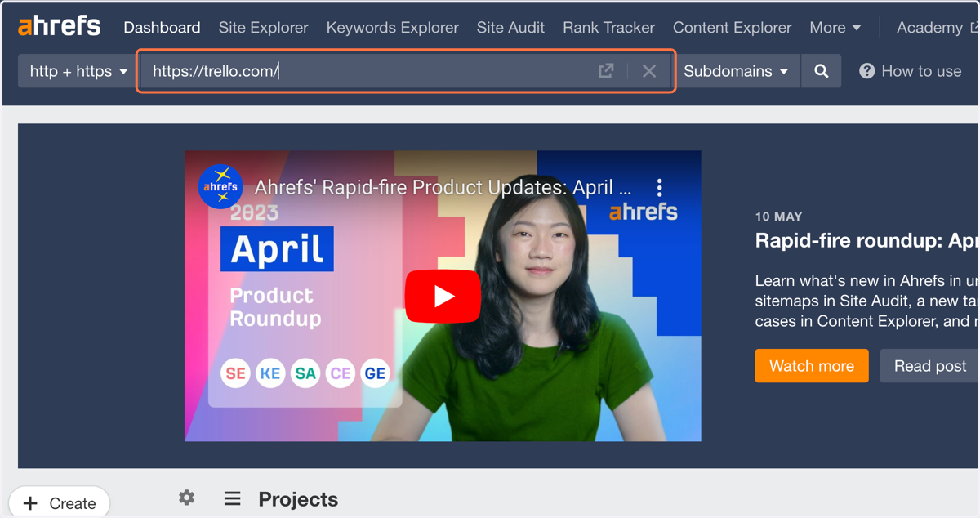Click the How to use question icon
Screen dimensions: 980x518
[867, 71]
